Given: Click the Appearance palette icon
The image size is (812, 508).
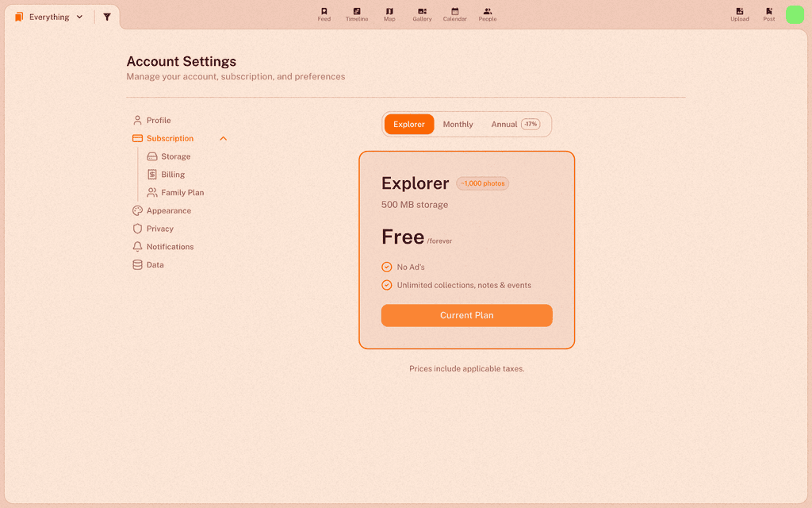Looking at the screenshot, I should click(x=137, y=210).
